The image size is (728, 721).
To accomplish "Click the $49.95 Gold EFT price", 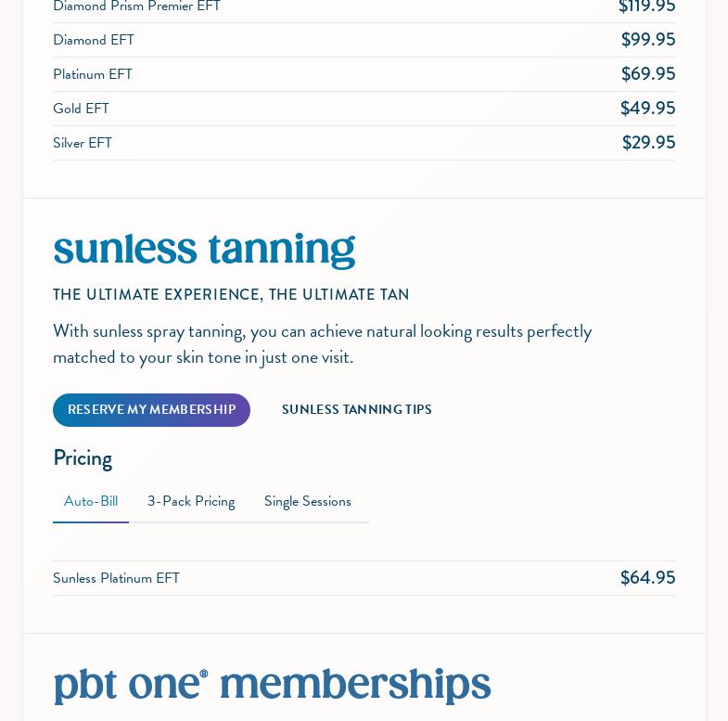I will click(x=647, y=109).
